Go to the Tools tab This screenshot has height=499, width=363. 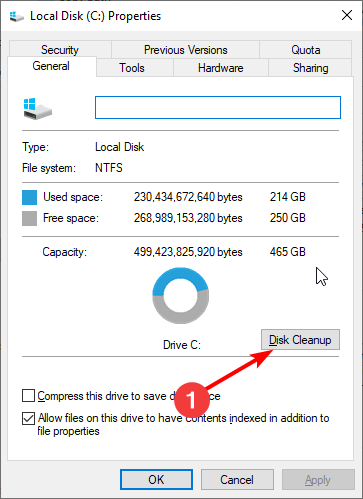132,68
